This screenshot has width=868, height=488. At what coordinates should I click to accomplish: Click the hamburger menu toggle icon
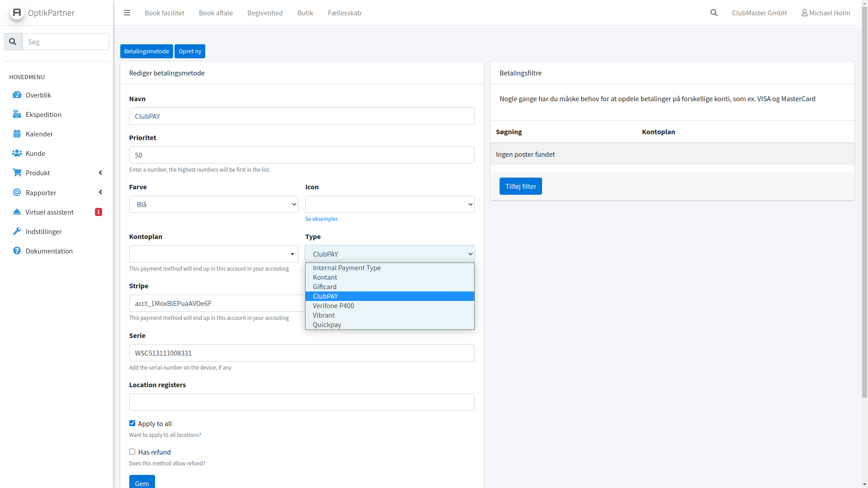click(127, 13)
